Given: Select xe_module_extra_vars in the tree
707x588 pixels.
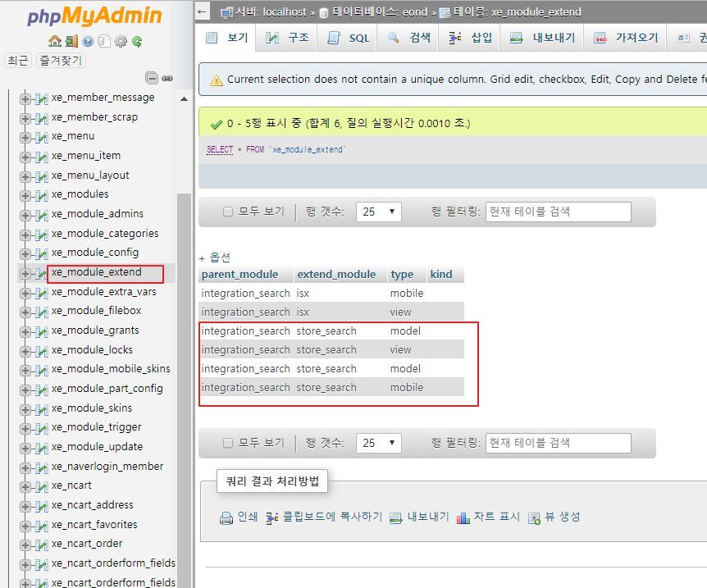Looking at the screenshot, I should point(103,292).
